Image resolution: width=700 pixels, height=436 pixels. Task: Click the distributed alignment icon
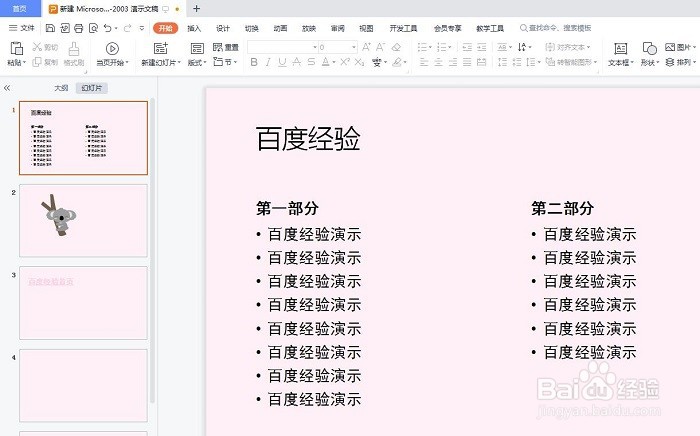(x=482, y=62)
